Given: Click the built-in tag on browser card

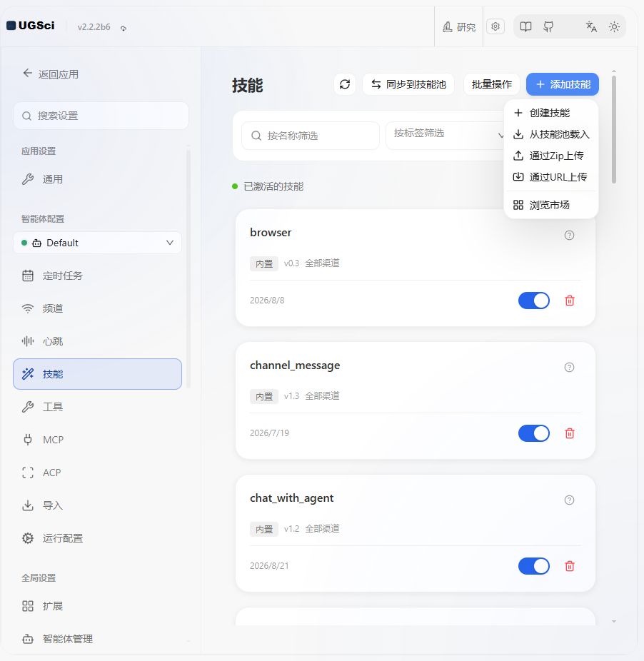Looking at the screenshot, I should point(264,263).
